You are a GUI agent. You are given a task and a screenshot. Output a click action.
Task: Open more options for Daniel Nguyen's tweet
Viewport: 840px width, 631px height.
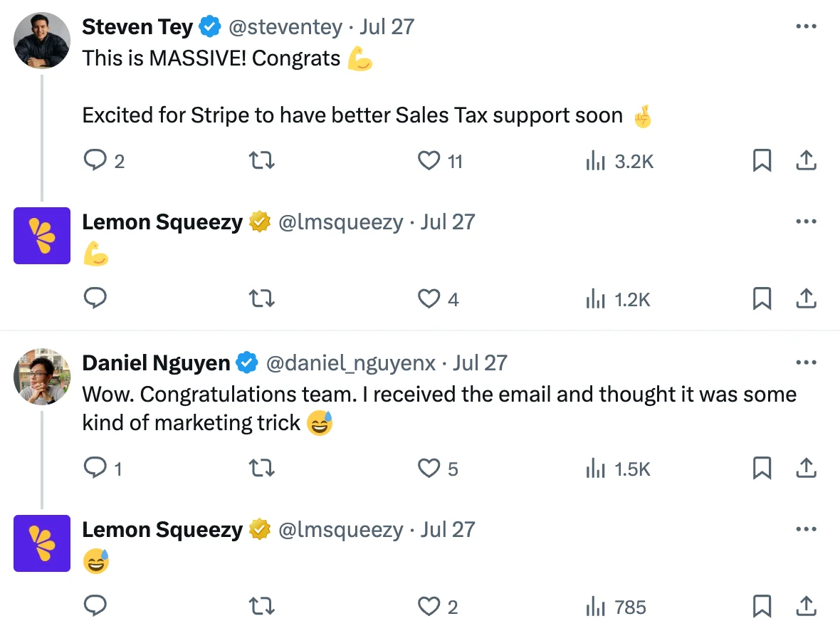click(807, 363)
